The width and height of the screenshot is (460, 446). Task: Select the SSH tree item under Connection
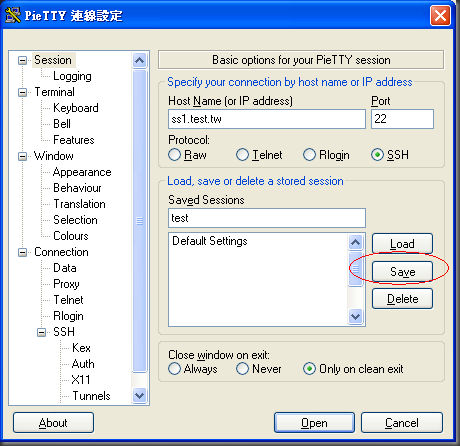point(64,332)
